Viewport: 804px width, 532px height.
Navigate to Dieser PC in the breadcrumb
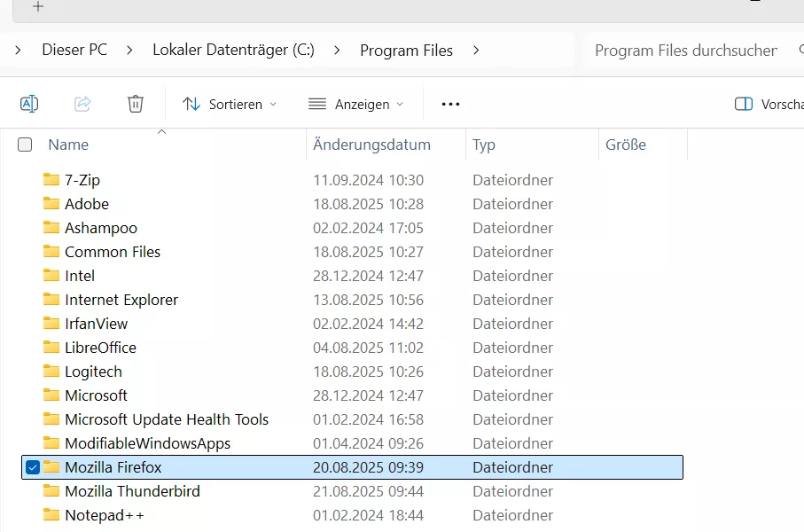[x=74, y=50]
